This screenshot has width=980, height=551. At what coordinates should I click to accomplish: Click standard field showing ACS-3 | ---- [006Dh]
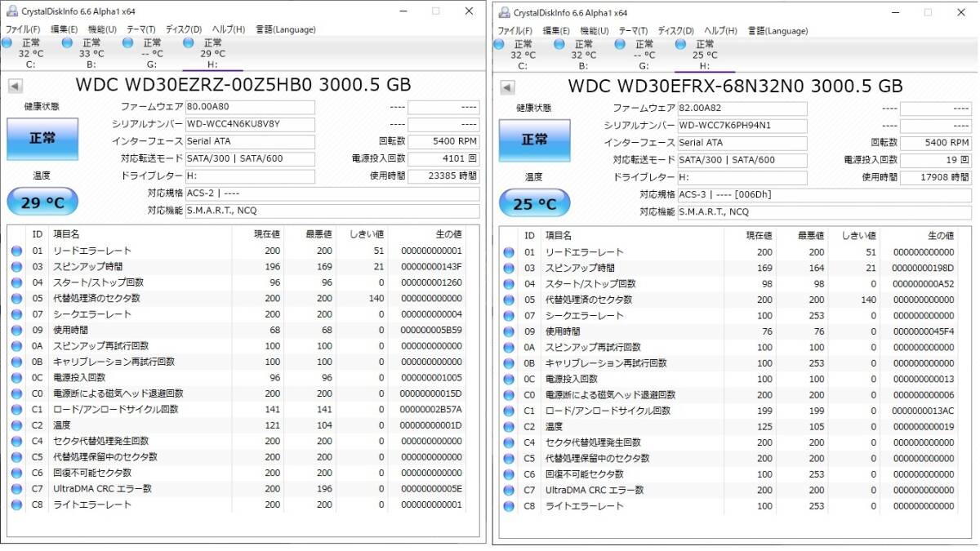[x=825, y=195]
